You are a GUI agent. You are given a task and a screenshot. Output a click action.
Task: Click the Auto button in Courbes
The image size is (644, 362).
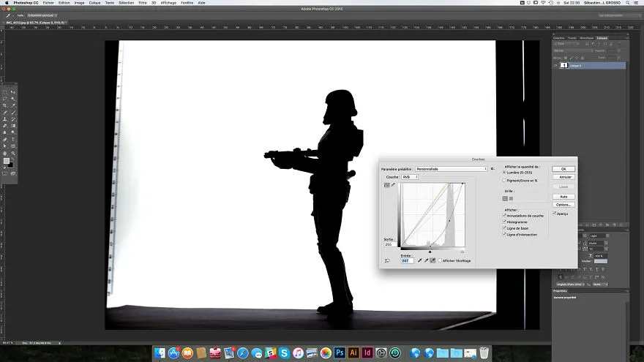point(563,197)
